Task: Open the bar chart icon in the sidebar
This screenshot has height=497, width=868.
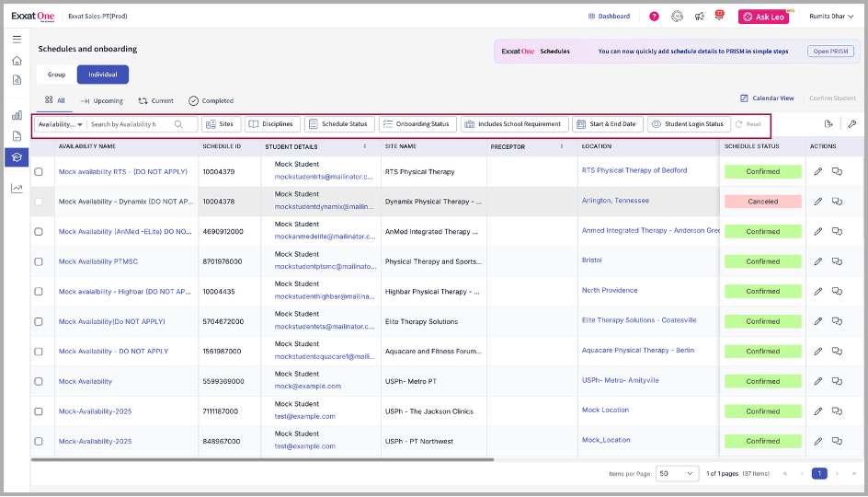Action: pos(17,115)
